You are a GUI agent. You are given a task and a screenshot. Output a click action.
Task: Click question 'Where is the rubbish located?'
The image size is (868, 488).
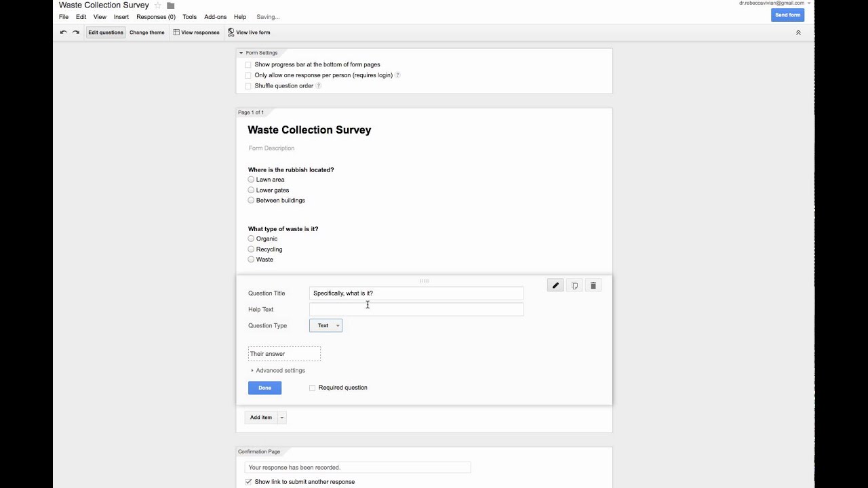[x=291, y=170]
